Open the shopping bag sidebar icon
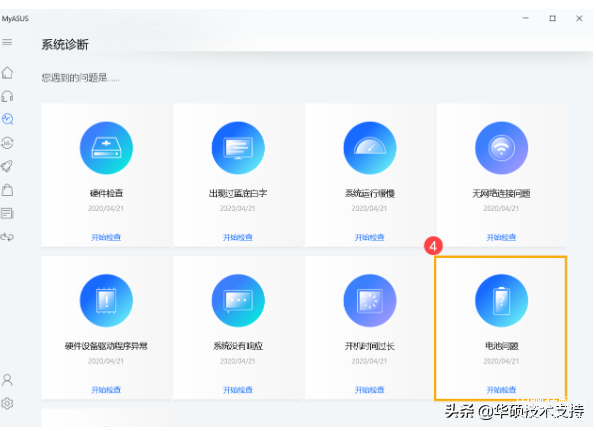The image size is (596, 431). 7,190
